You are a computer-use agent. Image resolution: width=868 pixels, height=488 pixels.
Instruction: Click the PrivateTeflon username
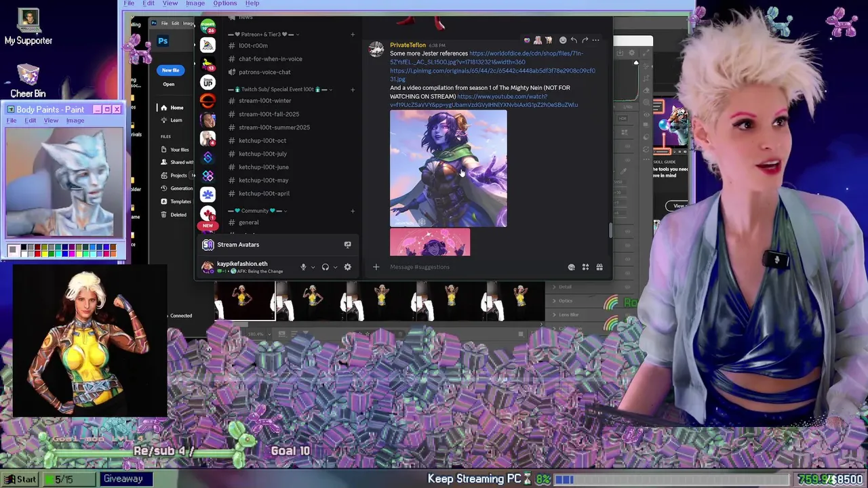[408, 45]
